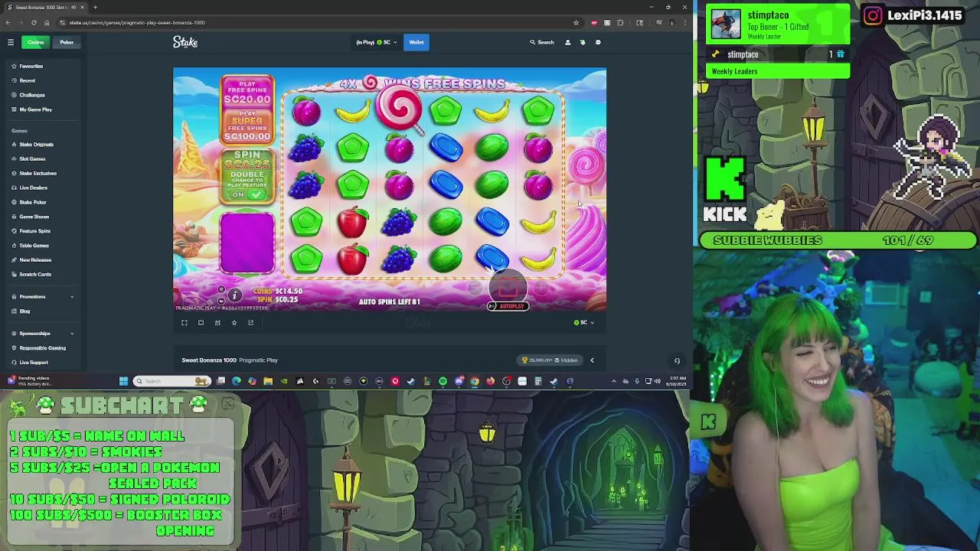This screenshot has width=980, height=551.
Task: Decrease bet with the minus button
Action: [475, 288]
